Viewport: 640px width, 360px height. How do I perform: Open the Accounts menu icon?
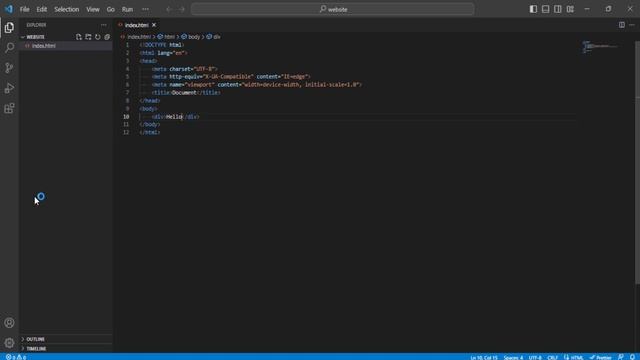9,323
